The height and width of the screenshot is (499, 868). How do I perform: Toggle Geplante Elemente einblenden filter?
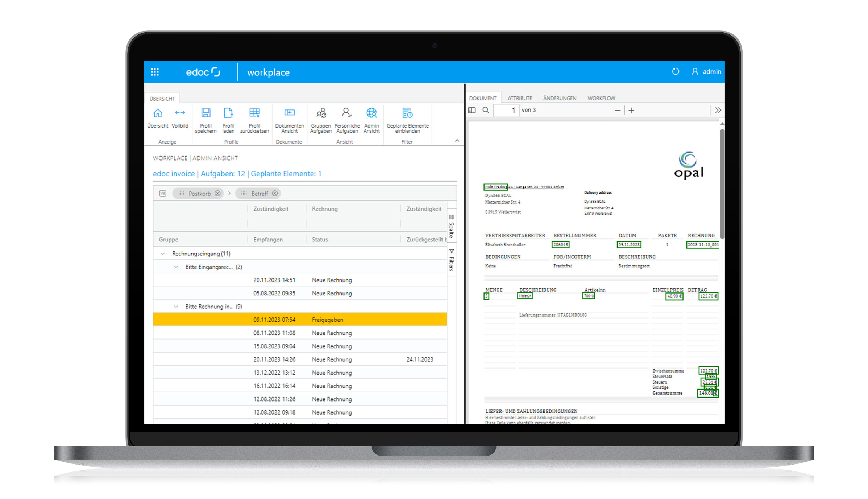click(407, 113)
